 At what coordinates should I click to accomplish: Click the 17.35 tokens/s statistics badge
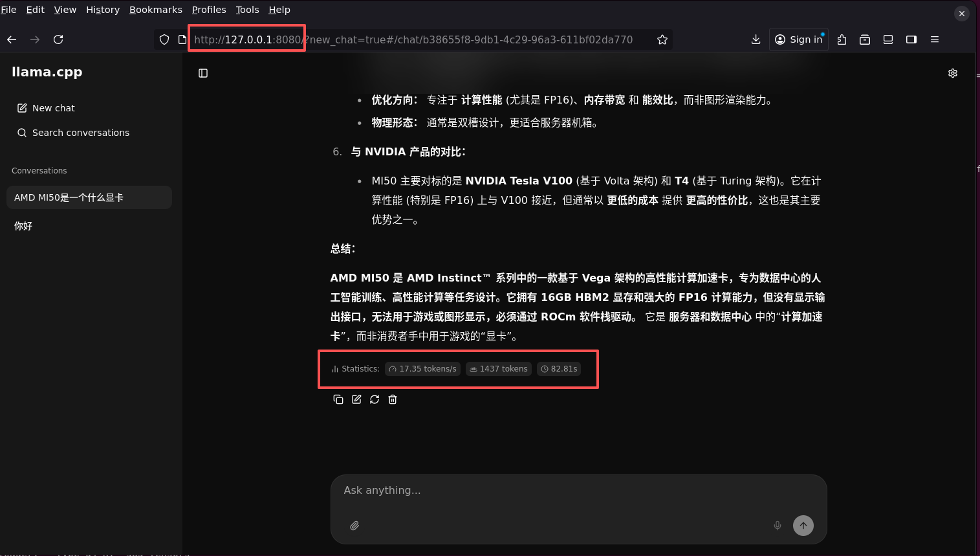(422, 368)
